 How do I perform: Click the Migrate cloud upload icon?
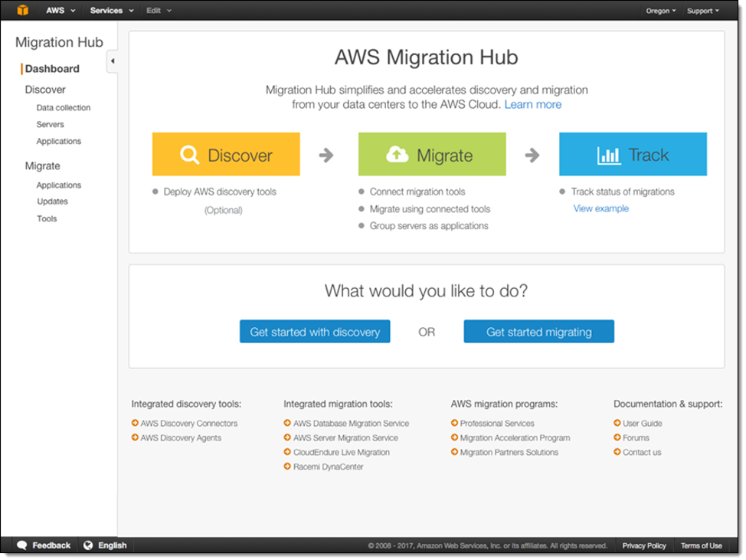click(x=397, y=155)
